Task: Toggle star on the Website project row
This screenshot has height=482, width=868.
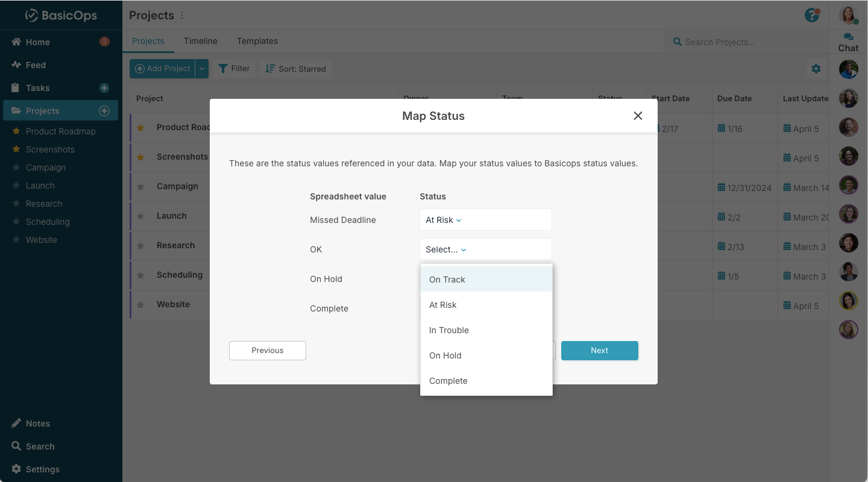Action: coord(140,305)
